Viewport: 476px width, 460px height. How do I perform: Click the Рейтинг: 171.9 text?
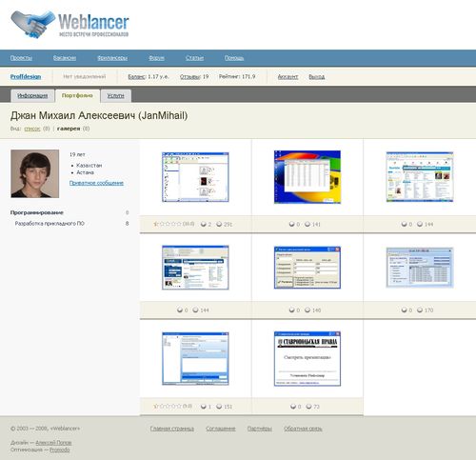click(237, 76)
